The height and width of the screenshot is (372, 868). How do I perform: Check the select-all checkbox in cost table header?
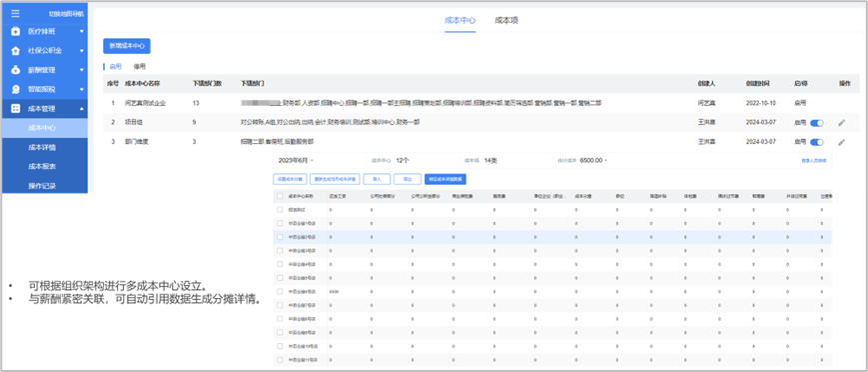[x=280, y=196]
